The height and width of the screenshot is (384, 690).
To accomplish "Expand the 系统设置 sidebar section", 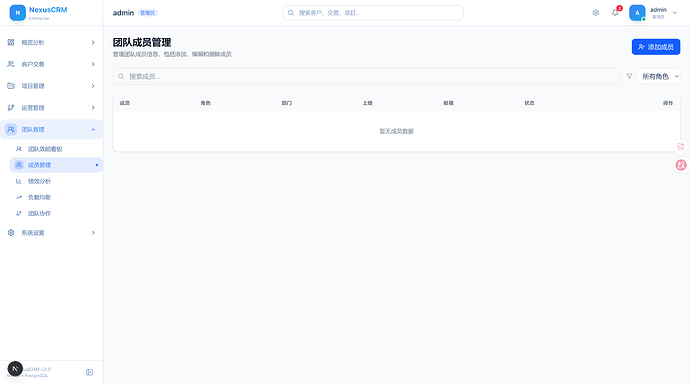I will pyautogui.click(x=51, y=233).
